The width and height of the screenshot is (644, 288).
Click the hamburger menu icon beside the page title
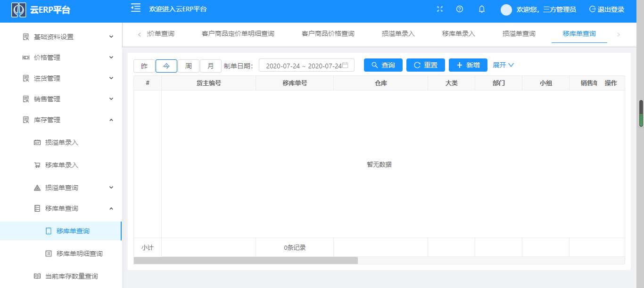point(135,8)
